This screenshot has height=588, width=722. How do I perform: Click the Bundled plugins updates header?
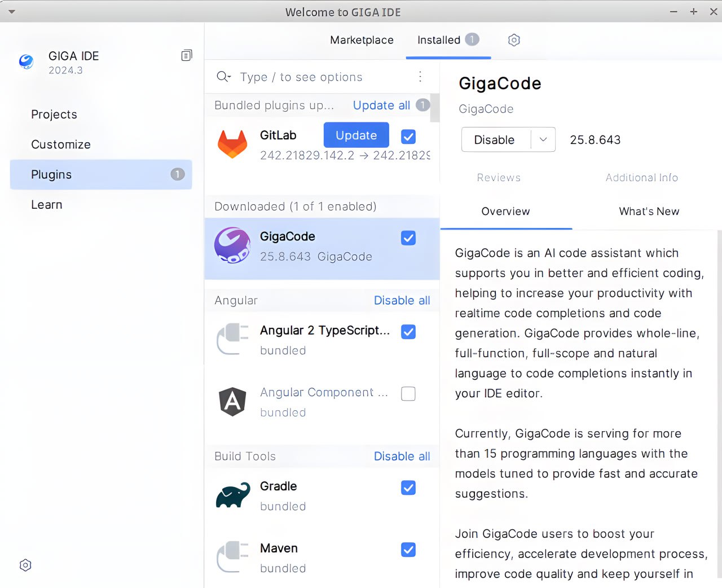point(274,106)
